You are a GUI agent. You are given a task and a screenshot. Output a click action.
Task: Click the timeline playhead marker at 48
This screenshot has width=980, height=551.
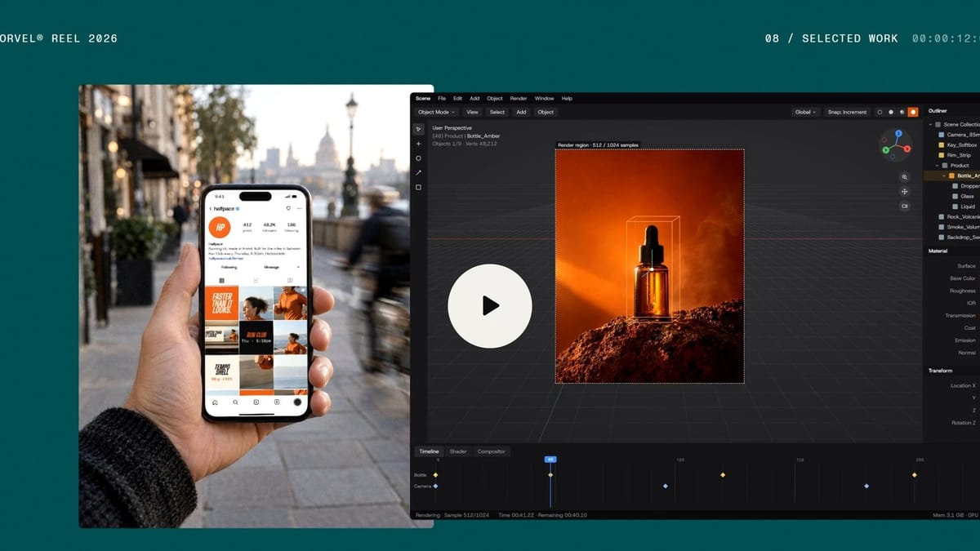550,460
